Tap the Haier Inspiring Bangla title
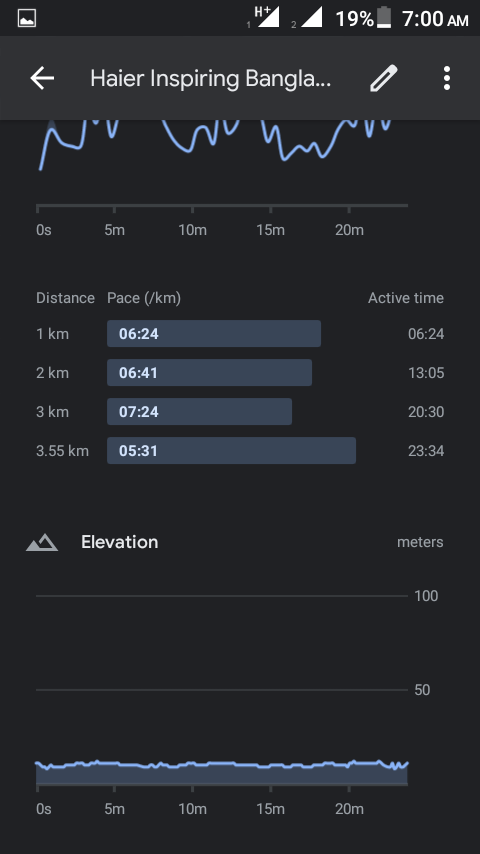The height and width of the screenshot is (854, 480). pyautogui.click(x=210, y=78)
